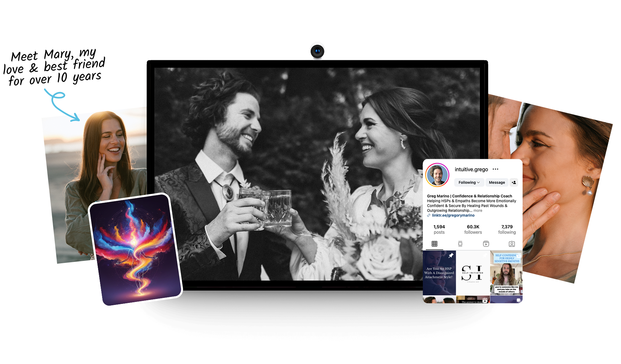This screenshot has height=364, width=621.
Task: Open the profile picture story ring
Action: 437,175
